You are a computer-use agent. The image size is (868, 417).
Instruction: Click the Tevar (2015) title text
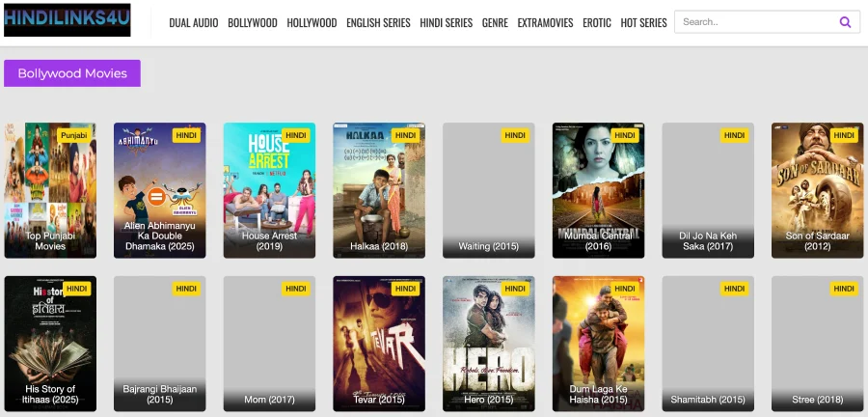point(379,400)
